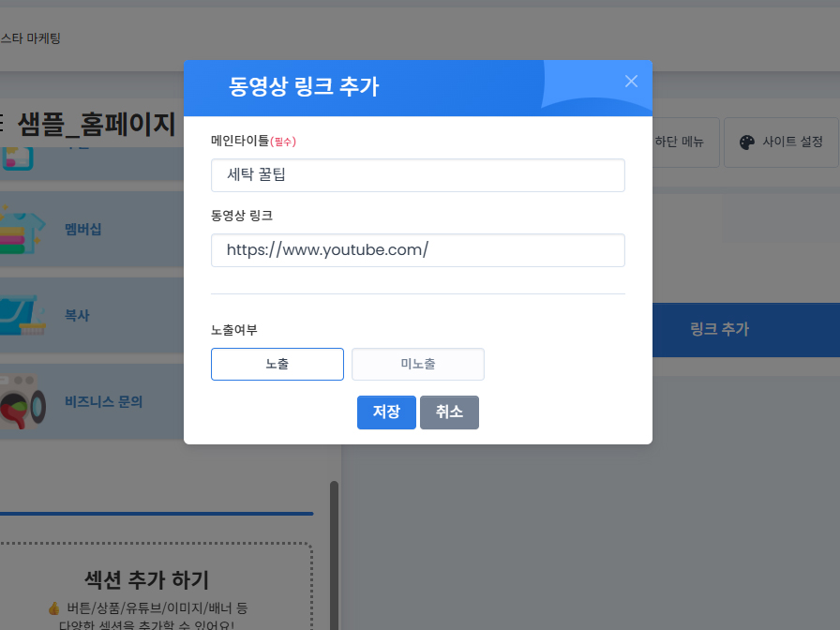Click the 저장 button to save
The height and width of the screenshot is (630, 840).
pyautogui.click(x=386, y=412)
